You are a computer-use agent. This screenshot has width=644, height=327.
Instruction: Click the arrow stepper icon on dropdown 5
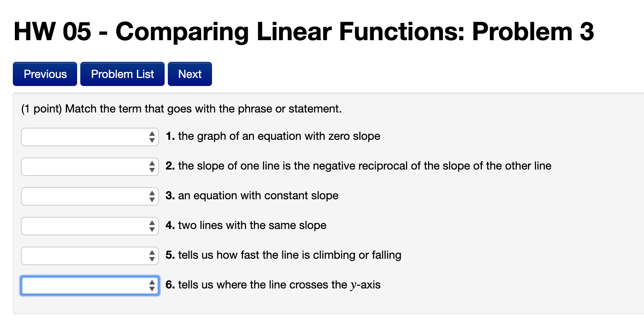pyautogui.click(x=152, y=256)
